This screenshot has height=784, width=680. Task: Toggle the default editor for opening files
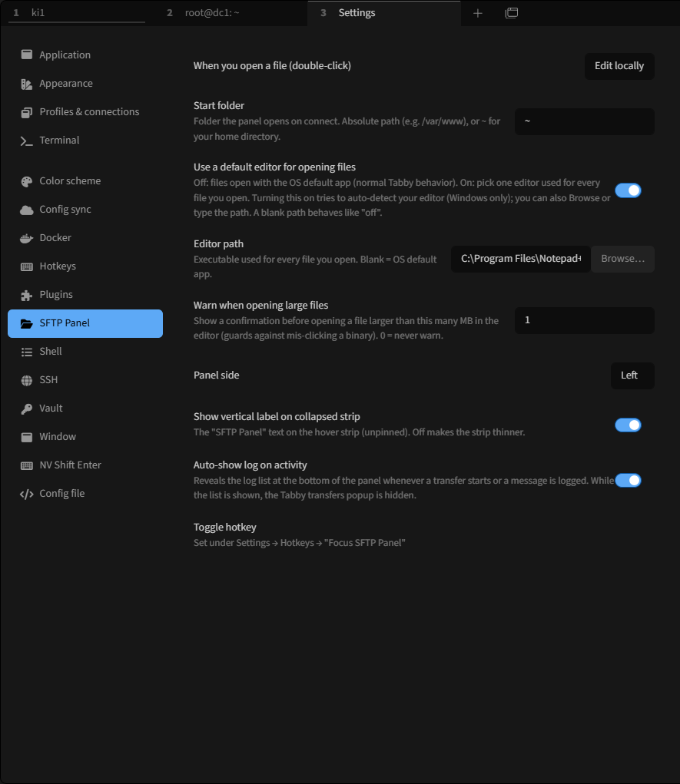click(628, 190)
